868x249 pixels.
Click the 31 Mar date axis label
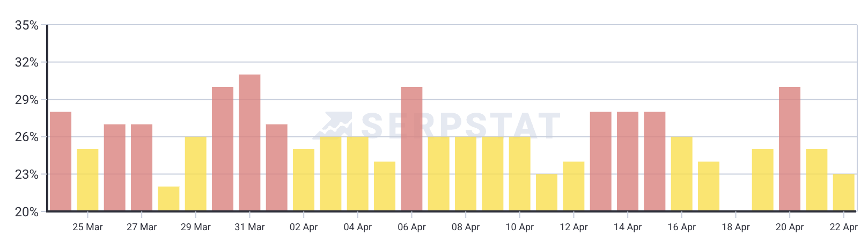point(249,227)
